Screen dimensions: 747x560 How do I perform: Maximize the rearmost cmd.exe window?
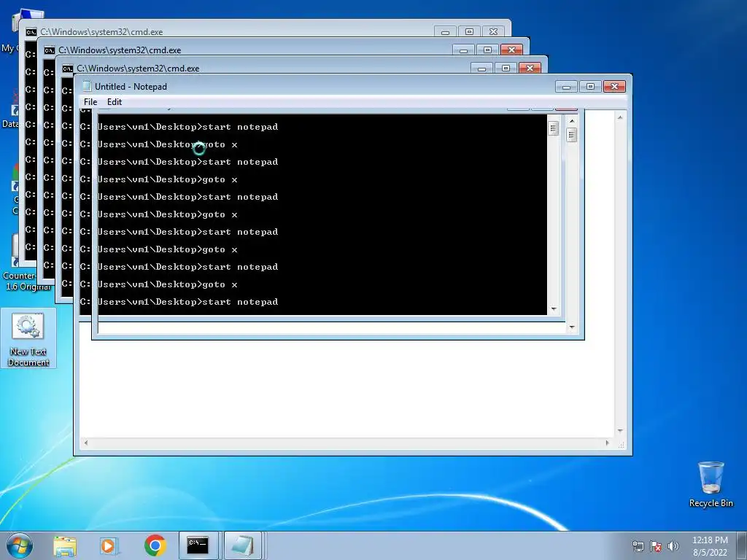click(x=469, y=32)
